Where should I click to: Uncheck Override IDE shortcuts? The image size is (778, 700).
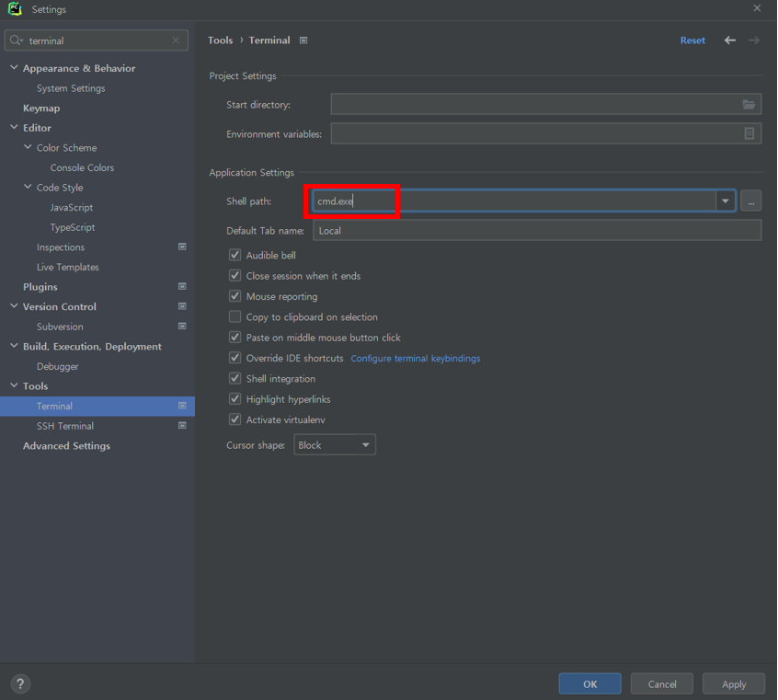coord(235,358)
